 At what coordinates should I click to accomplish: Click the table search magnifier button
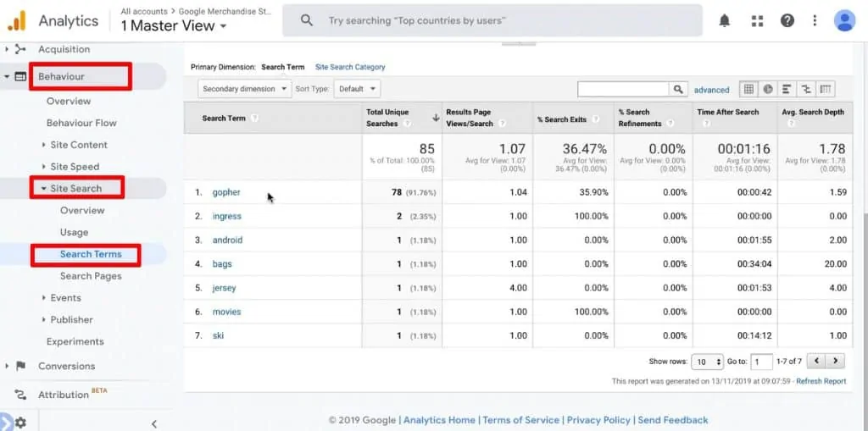[677, 89]
